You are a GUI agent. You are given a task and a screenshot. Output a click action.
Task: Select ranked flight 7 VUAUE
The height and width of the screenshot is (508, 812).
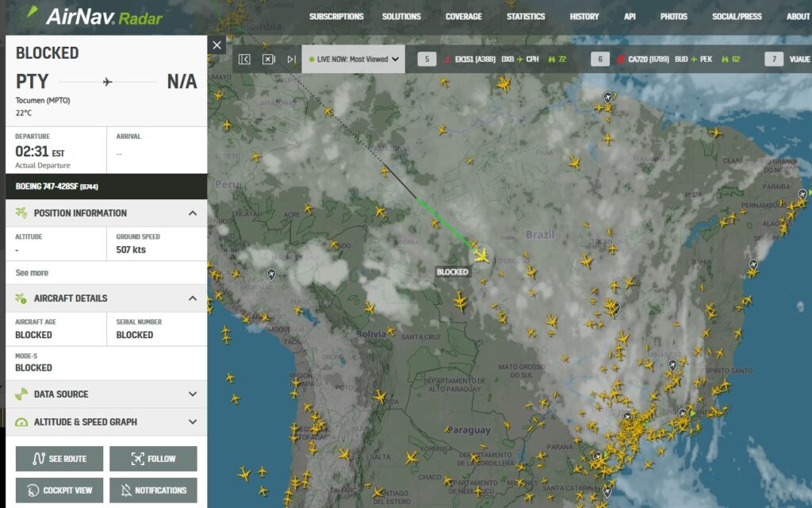[x=788, y=59]
